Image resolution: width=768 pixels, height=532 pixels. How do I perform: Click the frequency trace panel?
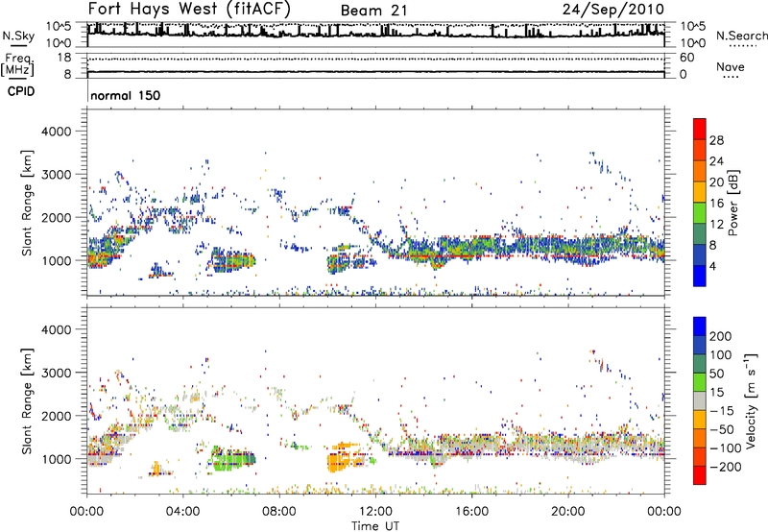[375, 65]
